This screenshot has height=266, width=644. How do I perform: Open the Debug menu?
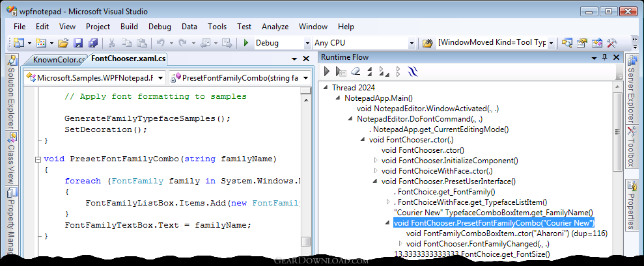(160, 26)
